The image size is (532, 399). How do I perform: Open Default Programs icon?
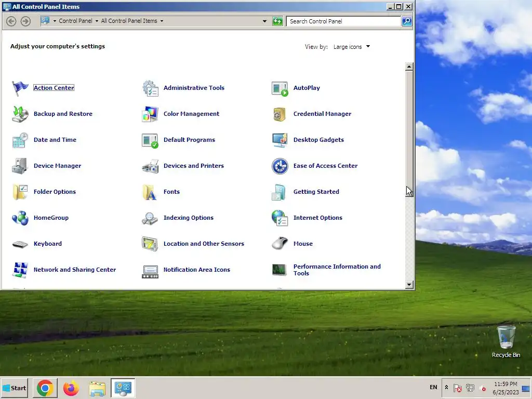(x=150, y=140)
